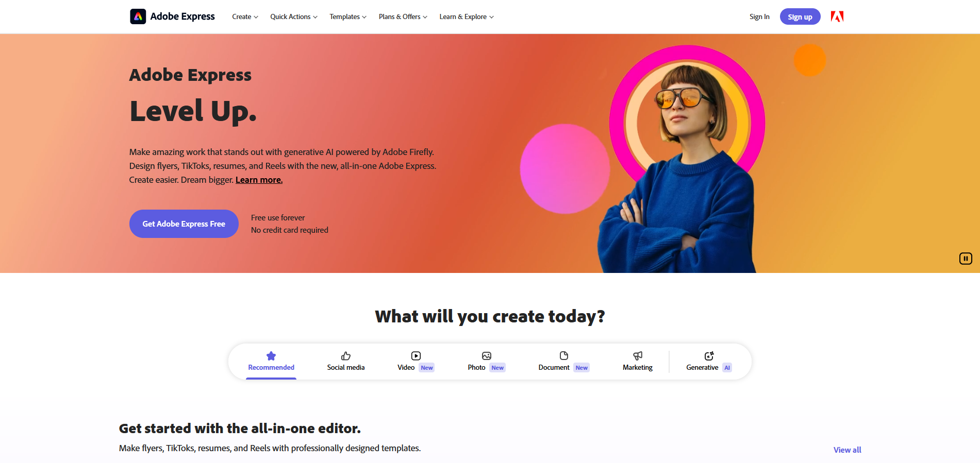Screen dimensions: 980x463
Task: Click the Sign up button
Action: coord(800,16)
